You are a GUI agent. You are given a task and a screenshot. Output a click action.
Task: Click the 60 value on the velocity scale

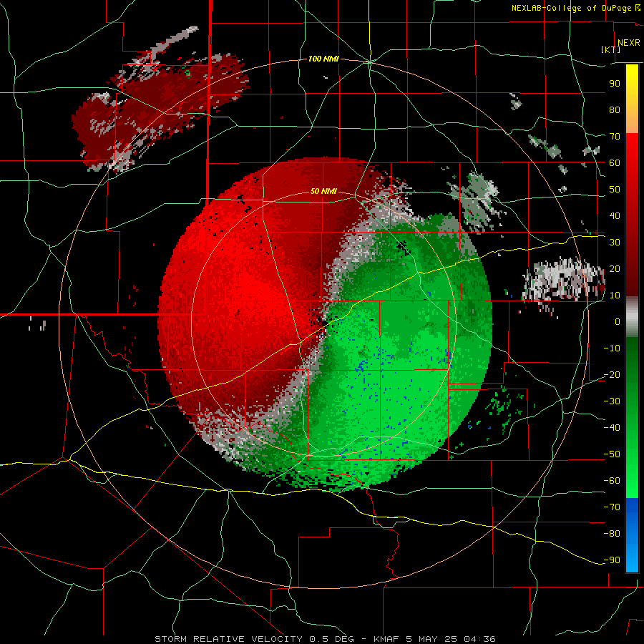click(x=615, y=162)
